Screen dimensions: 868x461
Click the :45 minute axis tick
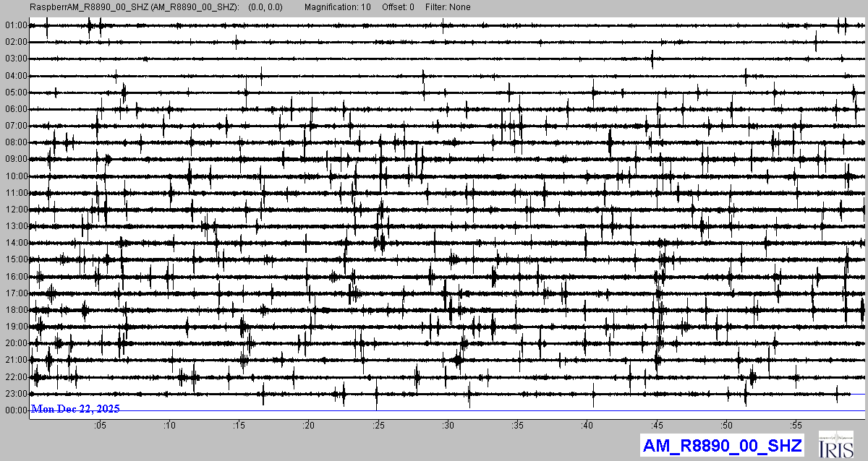[x=658, y=425]
